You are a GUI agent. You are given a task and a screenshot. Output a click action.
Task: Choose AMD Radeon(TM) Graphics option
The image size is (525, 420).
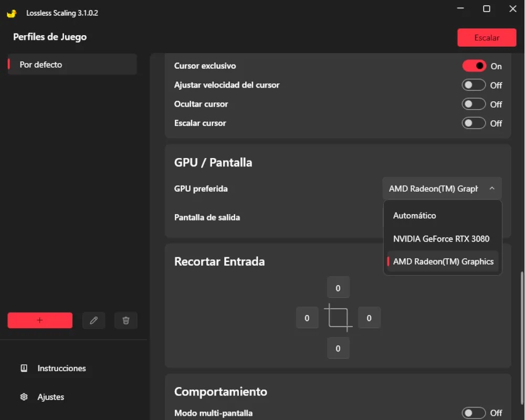(x=442, y=261)
